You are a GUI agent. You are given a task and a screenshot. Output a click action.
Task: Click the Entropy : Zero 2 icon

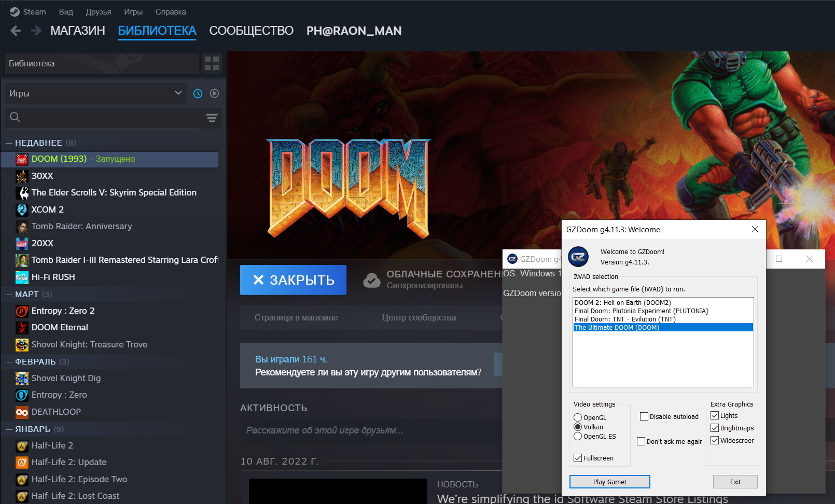pos(22,311)
